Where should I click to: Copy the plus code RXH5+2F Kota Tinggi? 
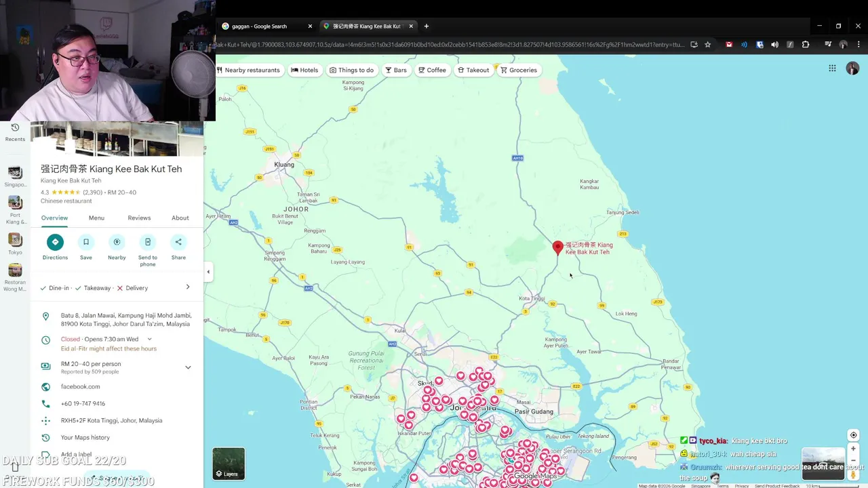(x=111, y=420)
